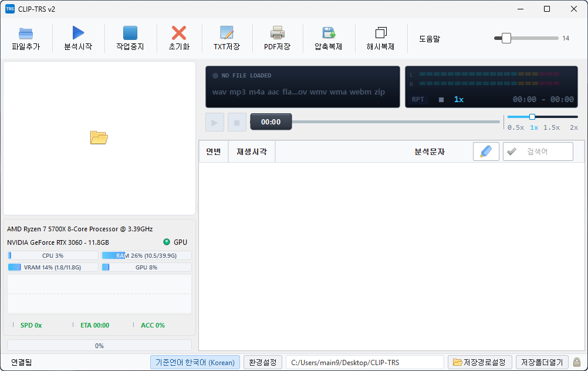588x371 pixels.
Task: Click the 연번 column header
Action: point(214,151)
